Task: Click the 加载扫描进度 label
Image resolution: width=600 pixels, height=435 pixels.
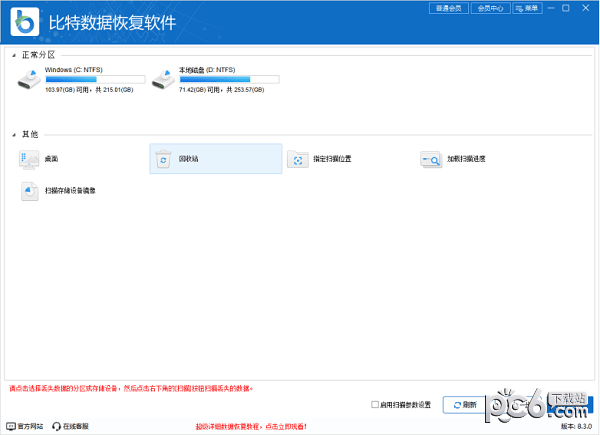Action: pos(466,159)
